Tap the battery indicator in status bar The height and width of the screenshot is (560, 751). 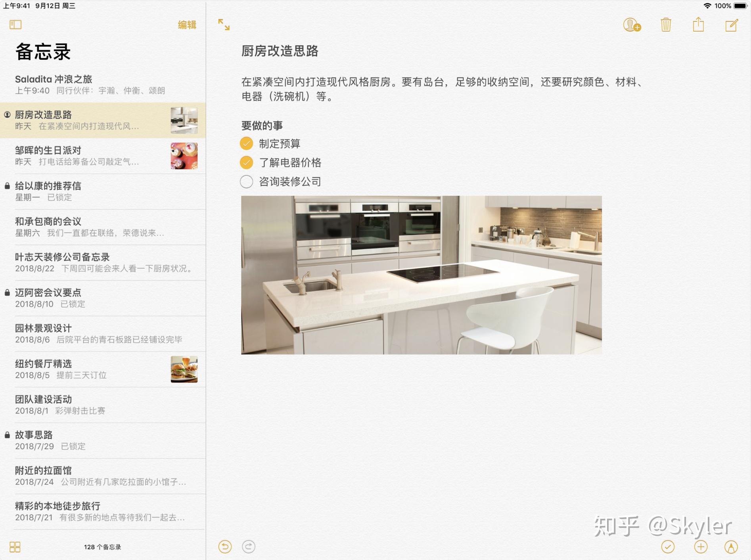tap(740, 6)
